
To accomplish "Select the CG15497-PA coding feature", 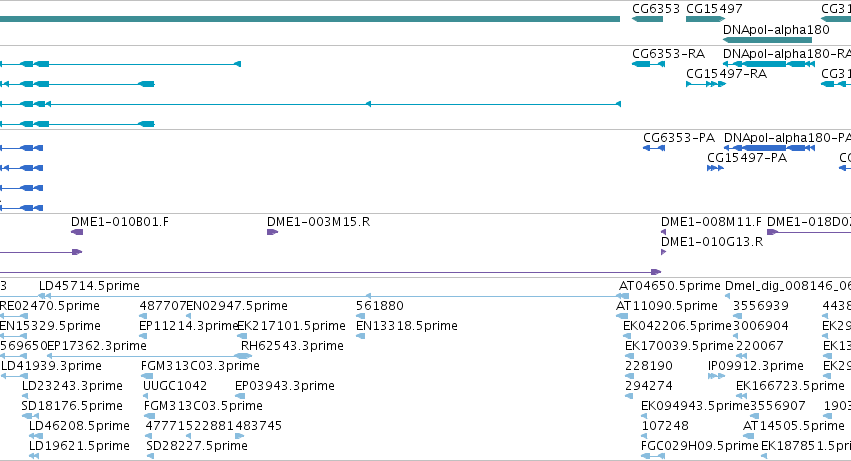I will (x=715, y=168).
